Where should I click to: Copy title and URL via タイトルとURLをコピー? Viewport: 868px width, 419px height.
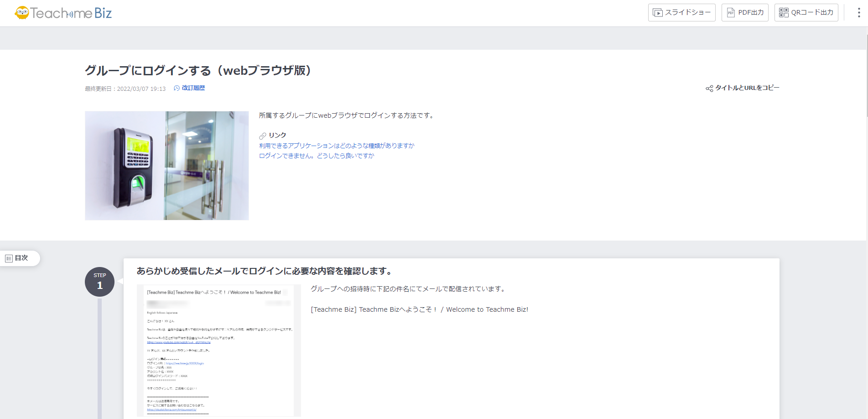point(743,88)
